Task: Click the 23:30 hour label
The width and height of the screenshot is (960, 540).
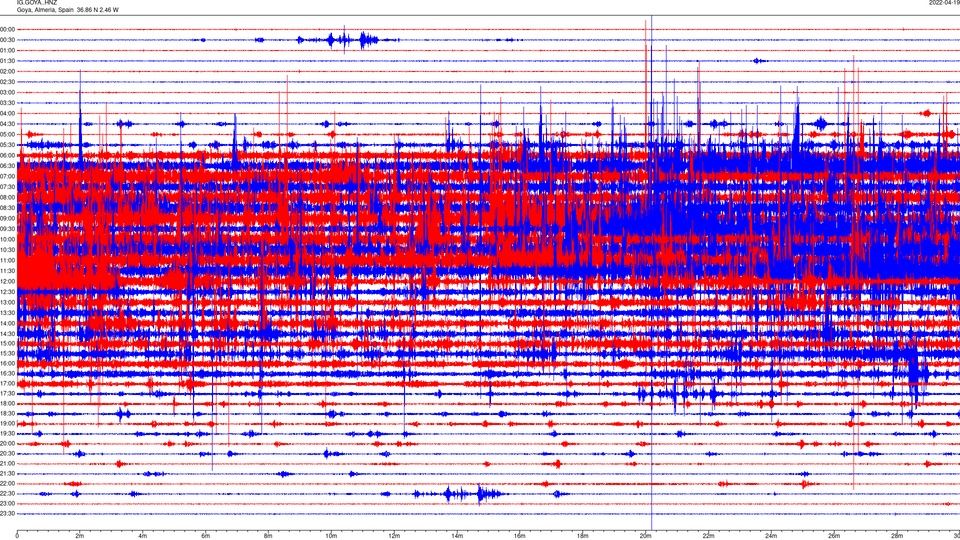Action: (x=7, y=514)
